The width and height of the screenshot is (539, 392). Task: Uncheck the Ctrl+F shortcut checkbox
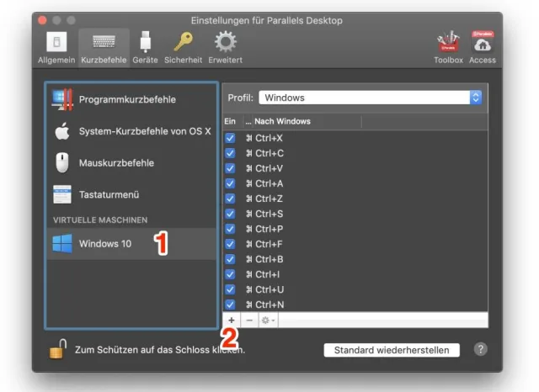[x=230, y=244]
